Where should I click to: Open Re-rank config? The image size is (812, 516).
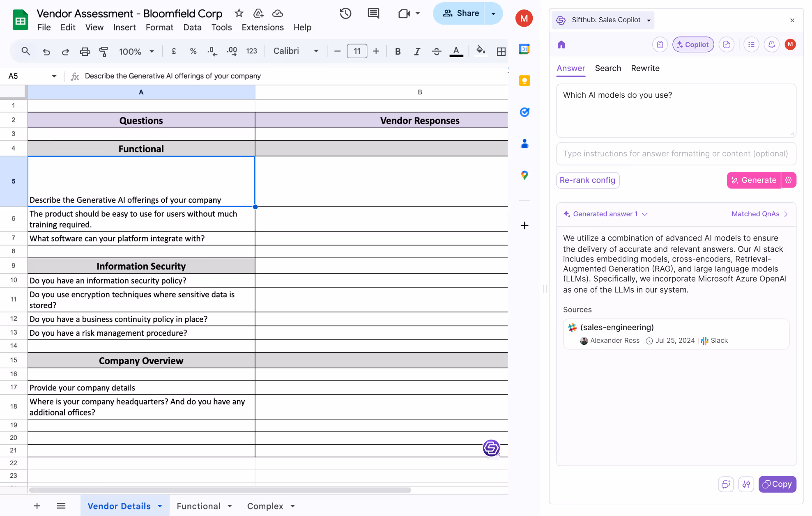point(587,180)
